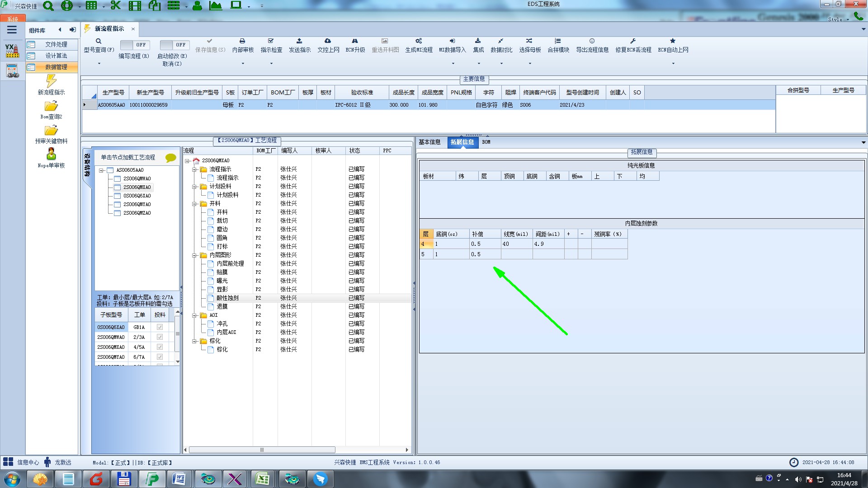Switch to the BOM tab
Screen dimensions: 868x488
tap(486, 142)
